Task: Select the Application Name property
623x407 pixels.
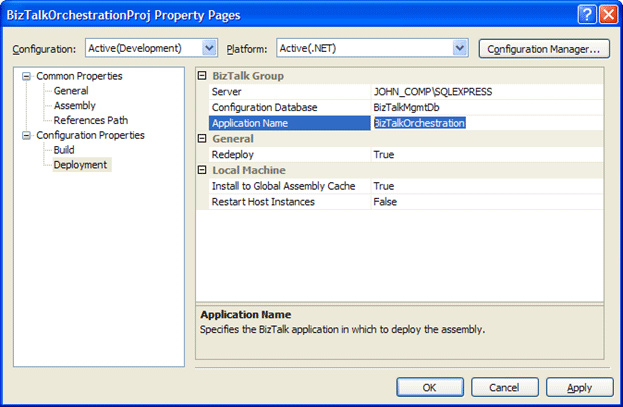Action: 290,123
